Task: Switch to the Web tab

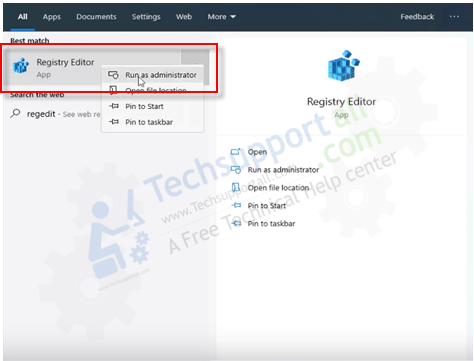Action: coord(184,17)
